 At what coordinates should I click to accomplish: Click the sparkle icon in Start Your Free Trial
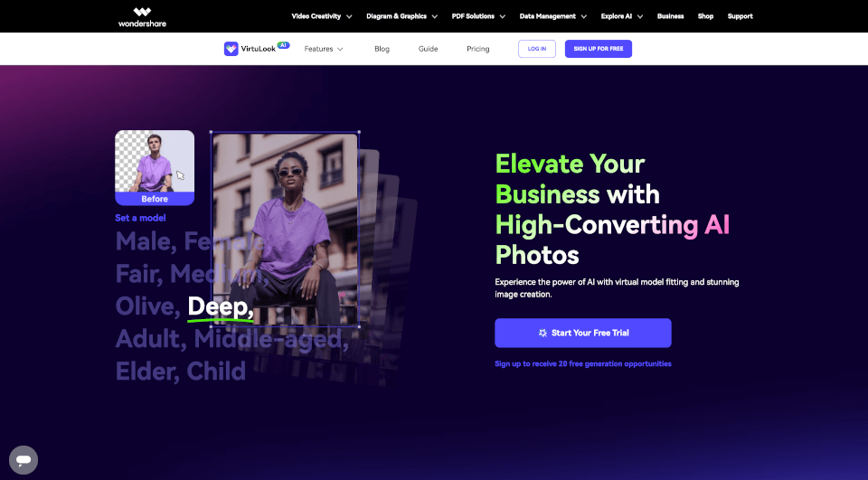[x=542, y=333]
